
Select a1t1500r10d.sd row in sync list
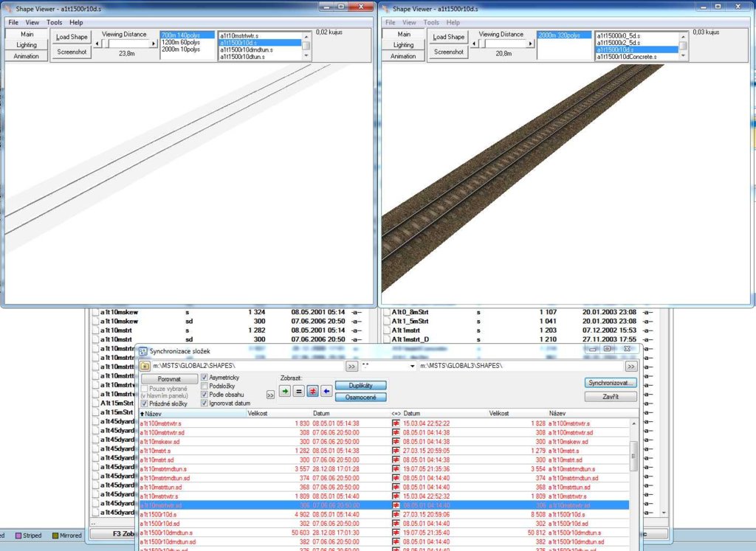click(384, 524)
